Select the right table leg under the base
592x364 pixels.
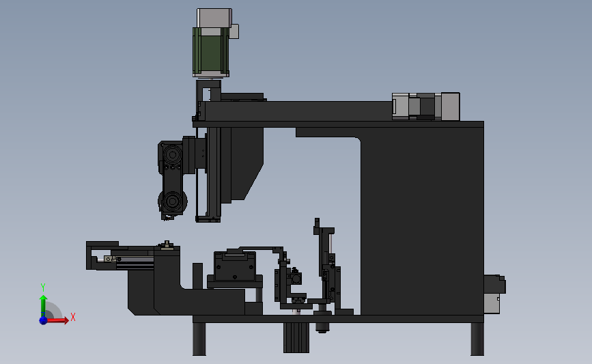click(477, 339)
